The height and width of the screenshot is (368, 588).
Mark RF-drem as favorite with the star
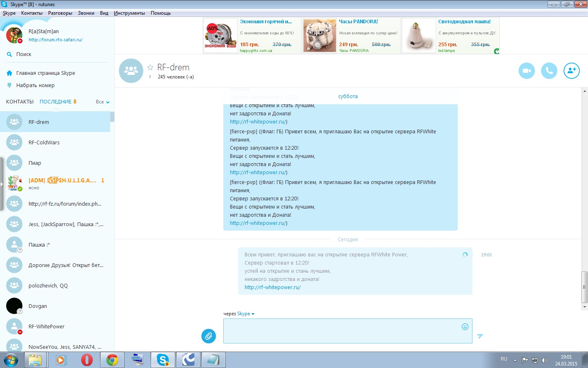[x=150, y=67]
